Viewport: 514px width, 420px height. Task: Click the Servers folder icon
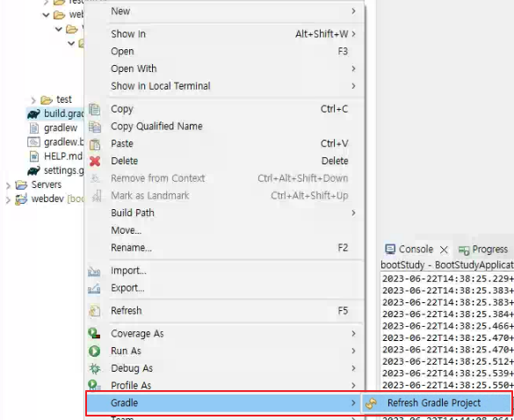(21, 185)
